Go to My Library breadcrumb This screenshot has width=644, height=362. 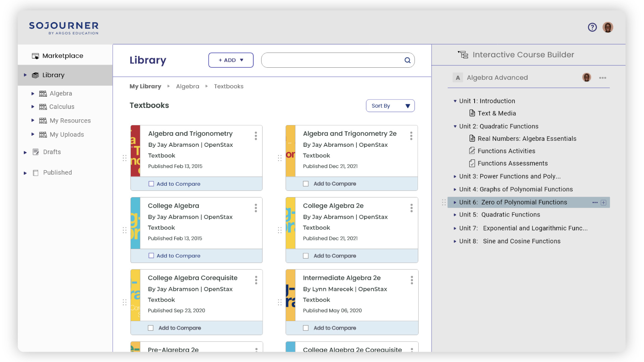pos(145,86)
